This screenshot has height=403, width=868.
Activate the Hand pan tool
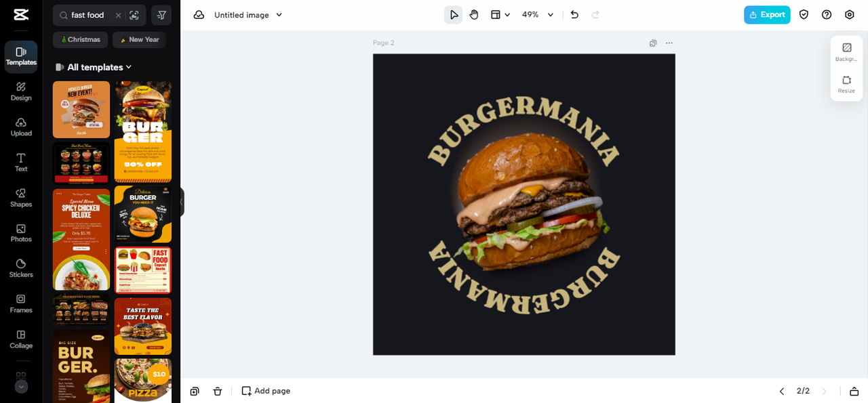(x=474, y=15)
